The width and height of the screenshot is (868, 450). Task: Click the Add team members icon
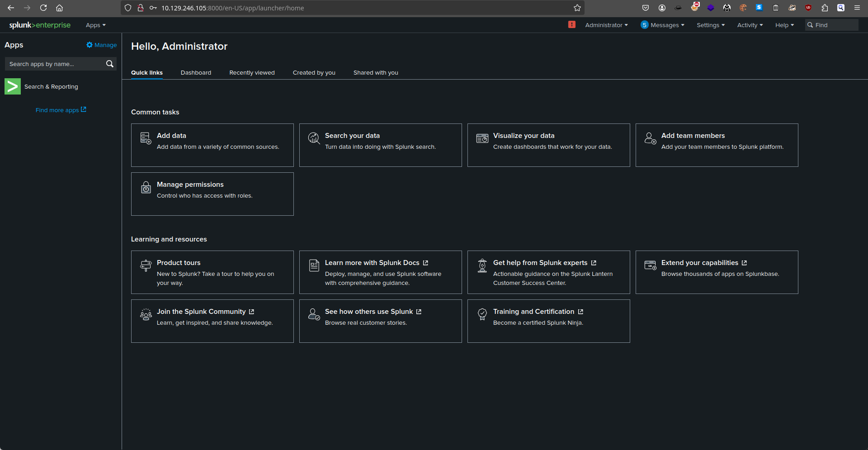point(650,138)
